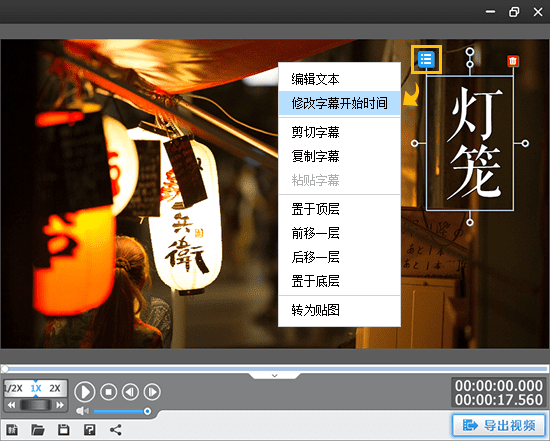550x441 pixels.
Task: Step to the next frame
Action: pyautogui.click(x=152, y=392)
